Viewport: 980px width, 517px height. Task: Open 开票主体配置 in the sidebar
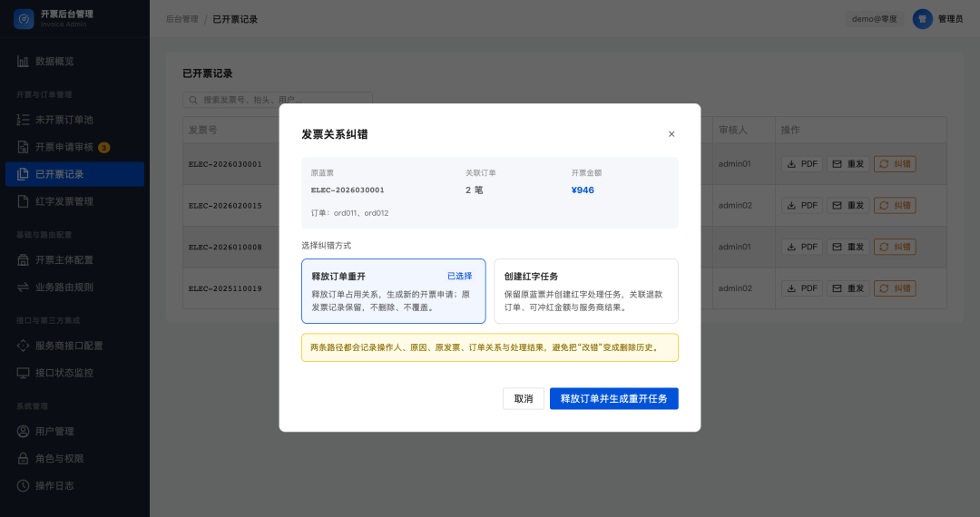point(75,259)
